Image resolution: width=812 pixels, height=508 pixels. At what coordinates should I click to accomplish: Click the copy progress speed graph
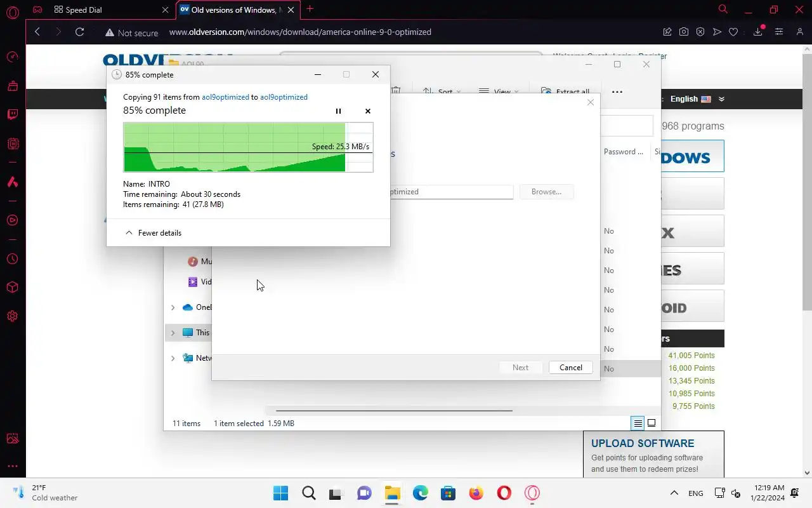tap(248, 147)
